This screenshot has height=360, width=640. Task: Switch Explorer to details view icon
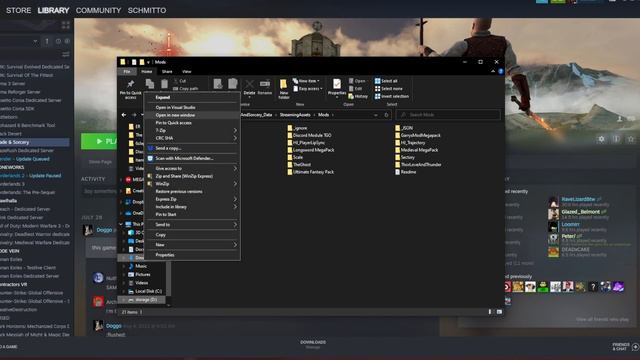pos(490,312)
